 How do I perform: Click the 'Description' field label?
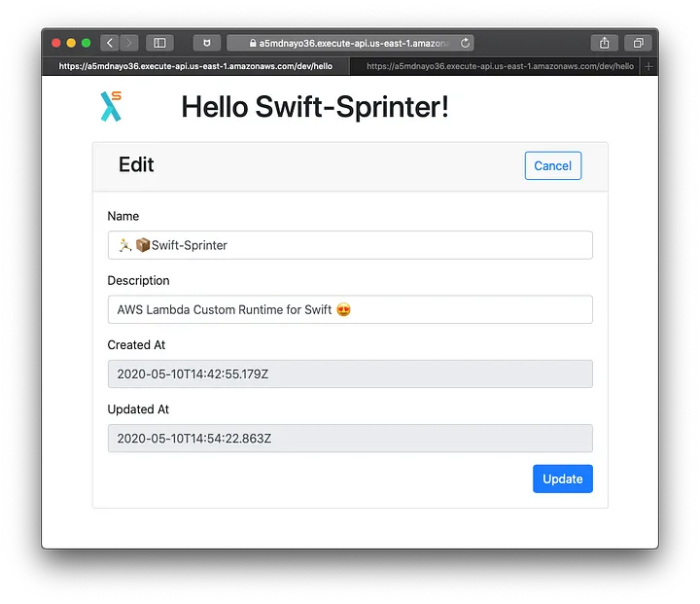pyautogui.click(x=138, y=280)
